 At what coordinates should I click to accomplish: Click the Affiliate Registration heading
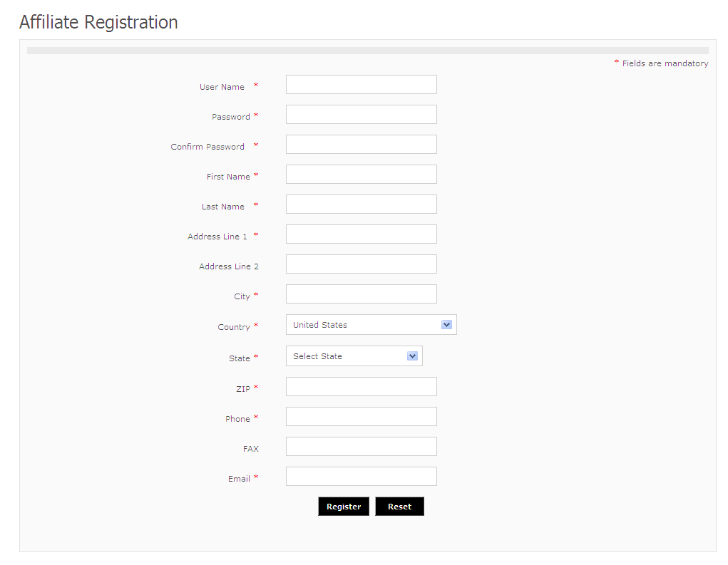coord(98,22)
